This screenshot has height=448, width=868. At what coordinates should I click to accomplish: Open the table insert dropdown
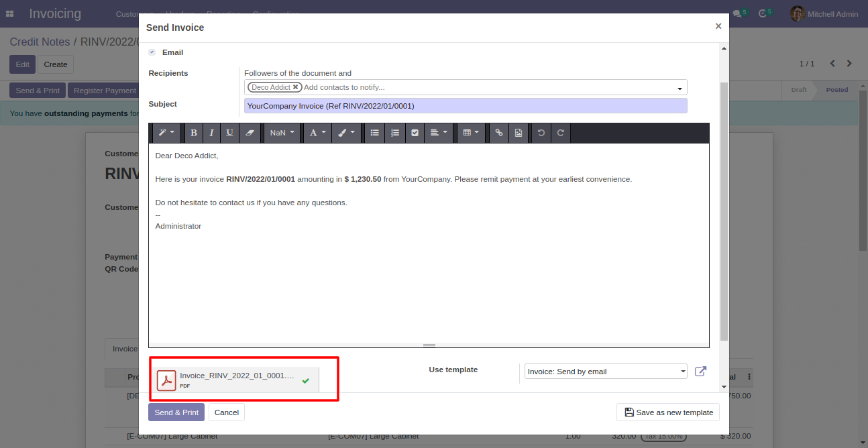472,133
